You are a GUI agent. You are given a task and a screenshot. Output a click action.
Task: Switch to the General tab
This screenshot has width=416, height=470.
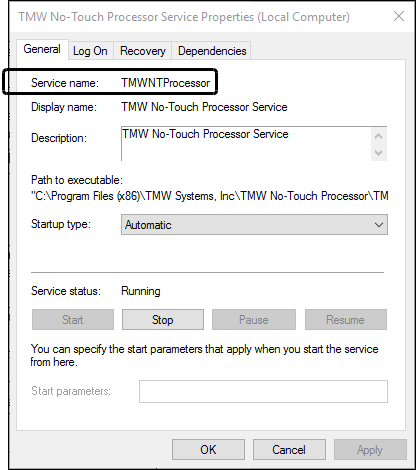(42, 49)
